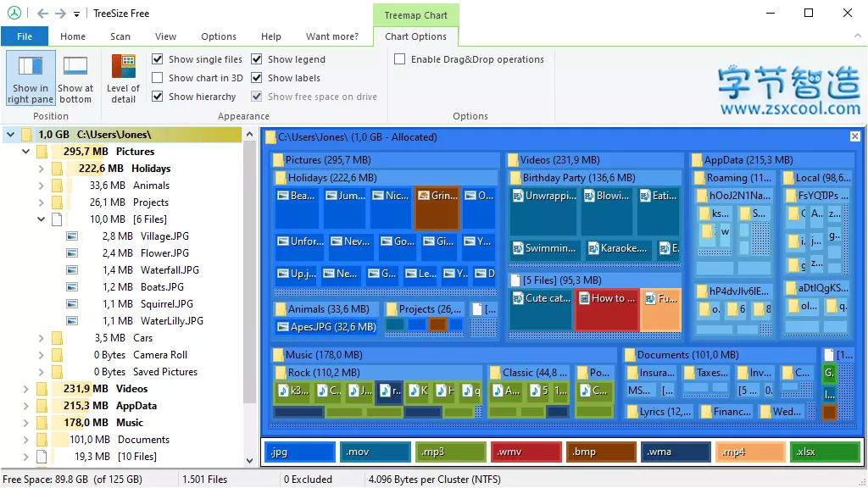Expand the Projects tree node
The height and width of the screenshot is (488, 868).
click(x=41, y=202)
